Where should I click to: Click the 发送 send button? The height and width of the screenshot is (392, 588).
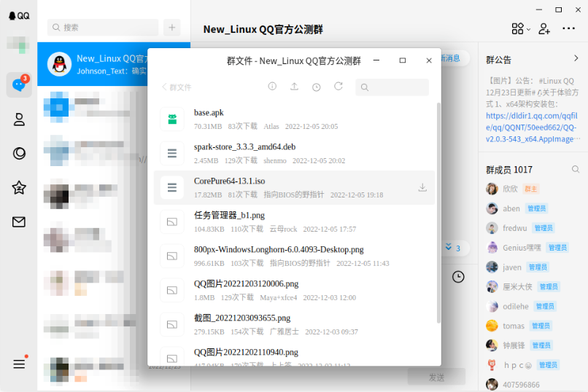436,377
